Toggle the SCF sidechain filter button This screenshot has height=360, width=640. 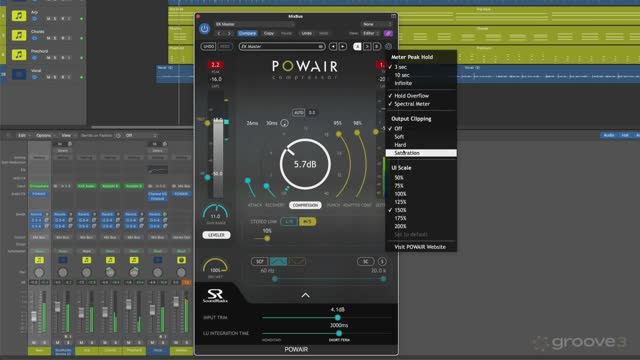coord(259,261)
